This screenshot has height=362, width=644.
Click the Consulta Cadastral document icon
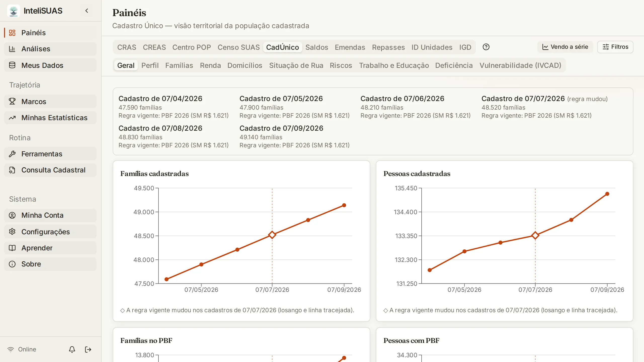click(12, 170)
